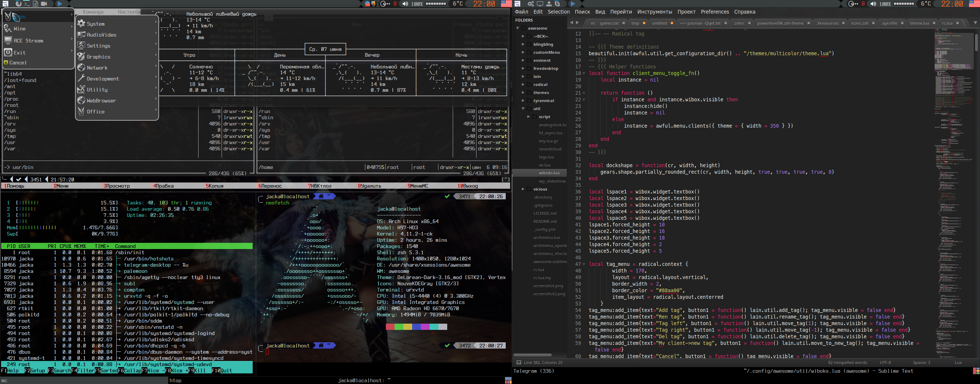Screen dimensions: 980x384
Task: Fold code at line 18 gutter arrow
Action: (584, 73)
